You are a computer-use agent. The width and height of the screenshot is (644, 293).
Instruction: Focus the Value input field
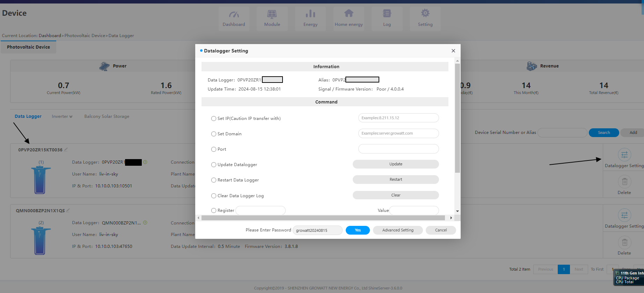click(414, 210)
